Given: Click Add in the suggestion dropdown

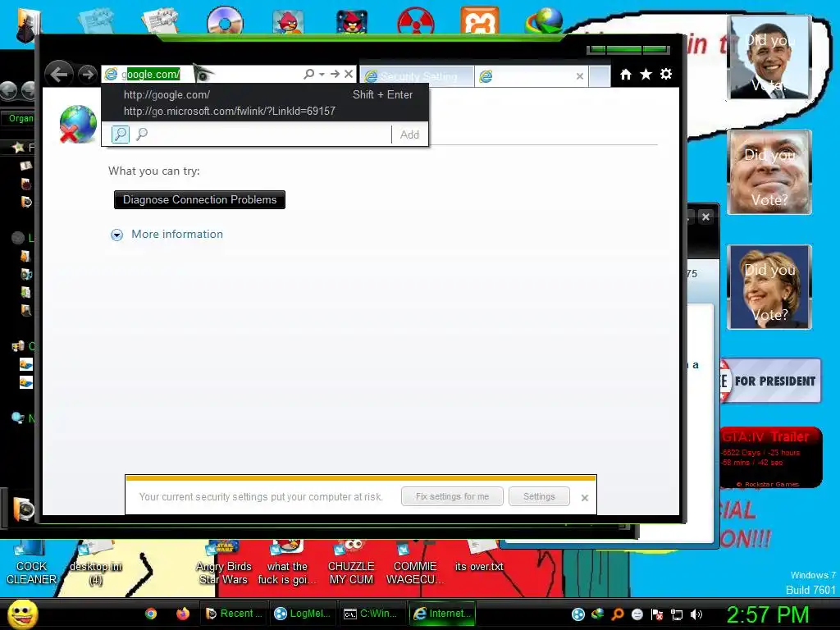Looking at the screenshot, I should click(x=410, y=135).
